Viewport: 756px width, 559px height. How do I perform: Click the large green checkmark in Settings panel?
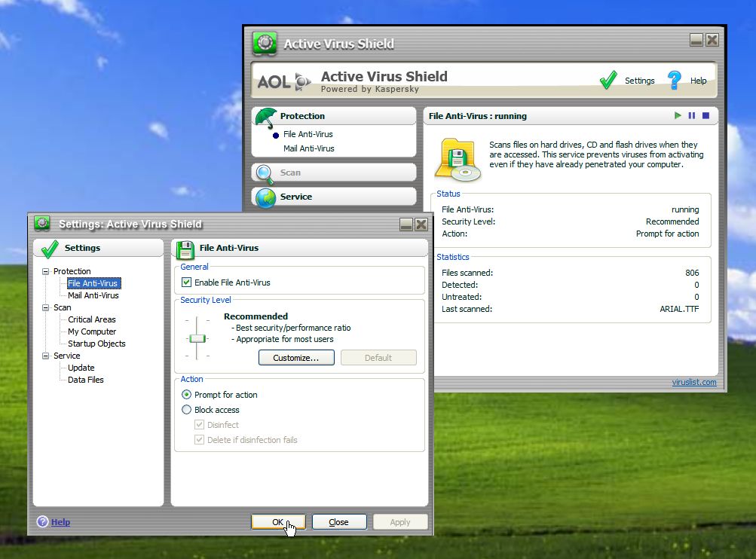(x=50, y=249)
